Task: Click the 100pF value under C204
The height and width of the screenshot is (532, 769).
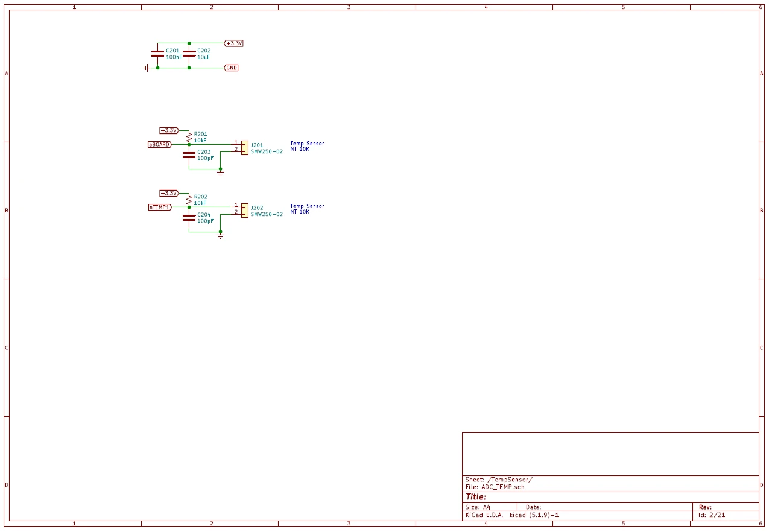Action: coord(206,221)
